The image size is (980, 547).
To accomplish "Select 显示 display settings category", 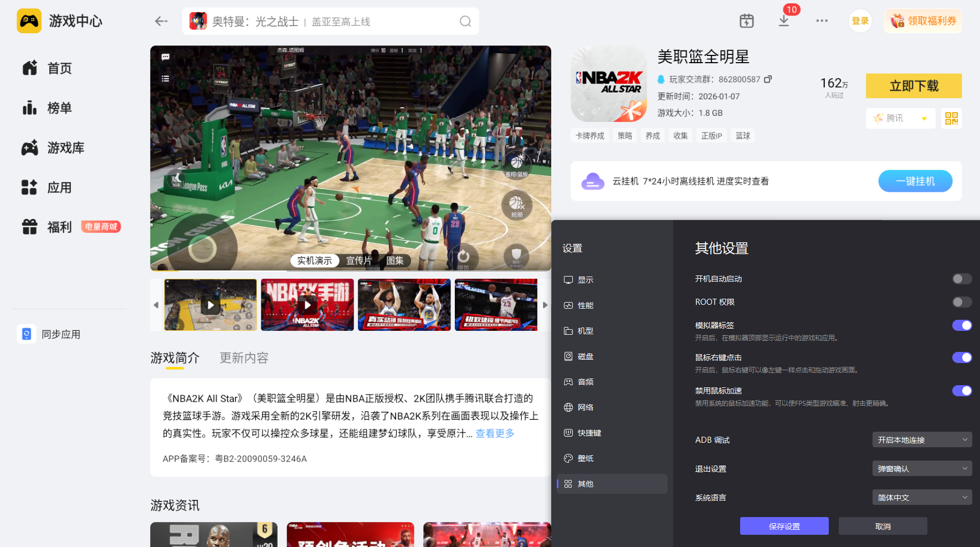I will pyautogui.click(x=612, y=280).
